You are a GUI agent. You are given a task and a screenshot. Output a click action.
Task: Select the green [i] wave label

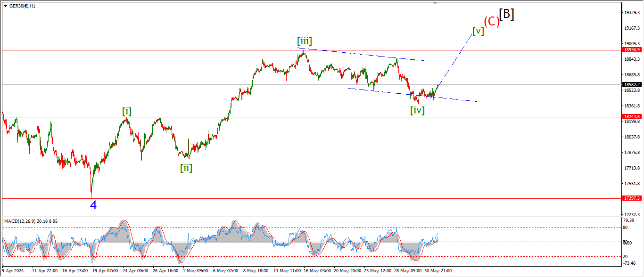pyautogui.click(x=127, y=112)
